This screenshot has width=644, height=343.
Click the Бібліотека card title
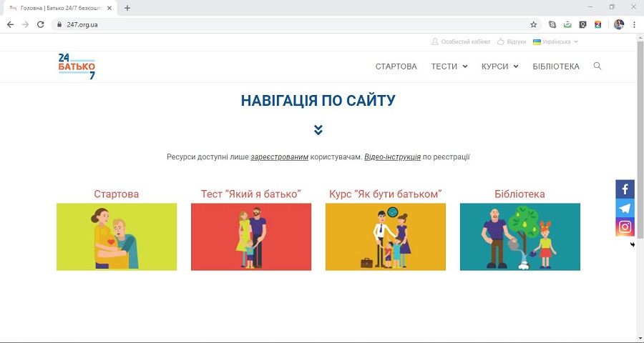pyautogui.click(x=519, y=194)
